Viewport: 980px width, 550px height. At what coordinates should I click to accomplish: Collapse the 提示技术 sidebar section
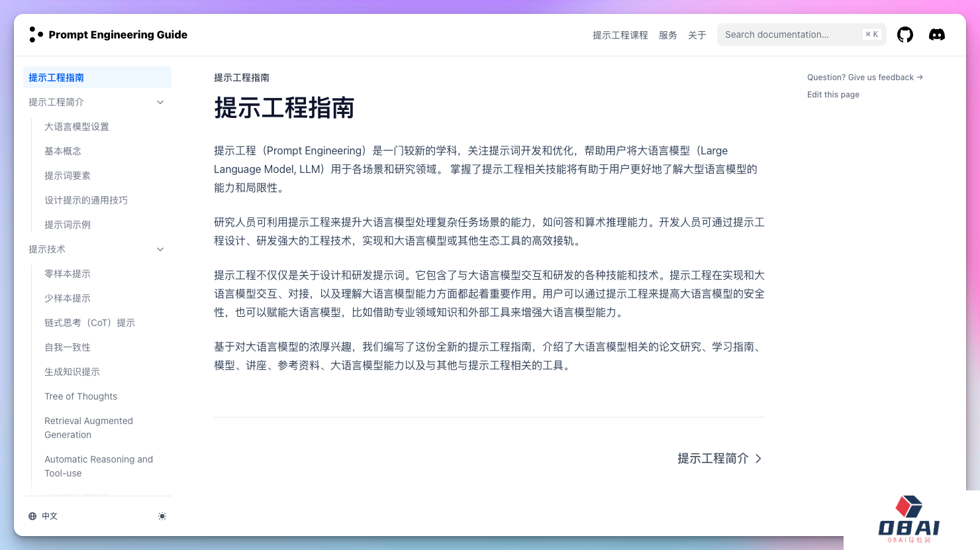coord(160,249)
